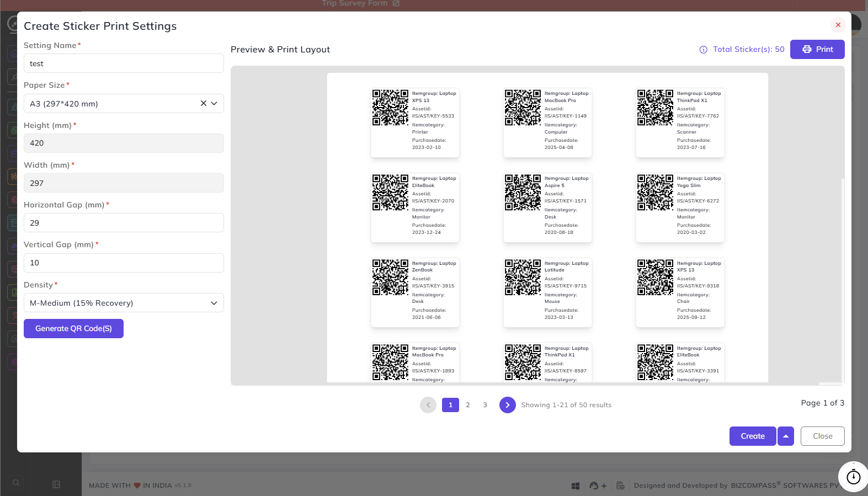Click Aspire 5 name on sticker
The height and width of the screenshot is (496, 868).
555,185
